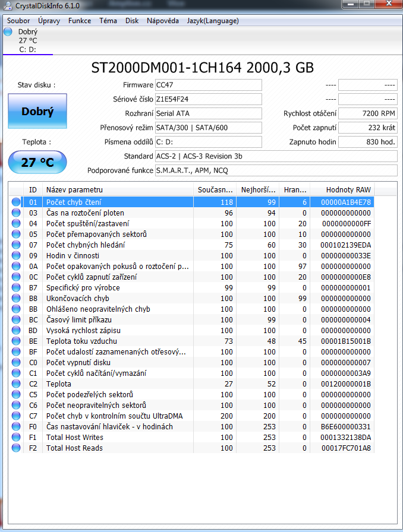
Task: Click the blue status orb next to Dobrý
Action: [8, 31]
